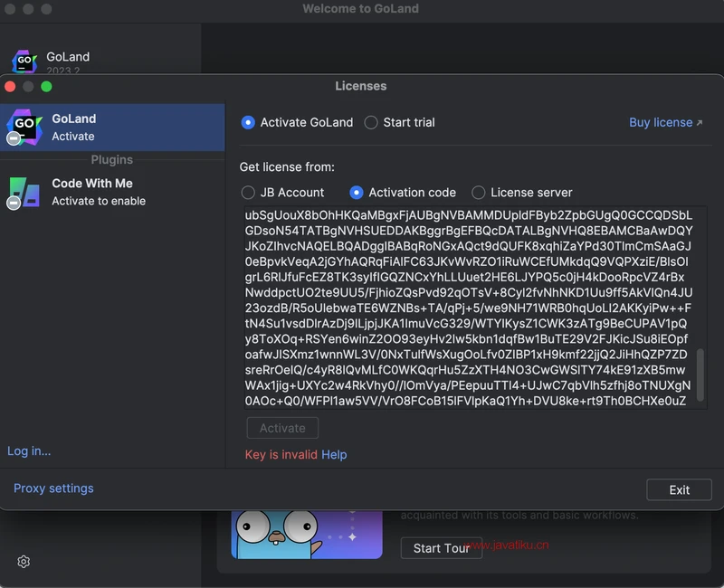The height and width of the screenshot is (588, 724).
Task: Click the 'Plugins' section header
Action: click(x=111, y=160)
